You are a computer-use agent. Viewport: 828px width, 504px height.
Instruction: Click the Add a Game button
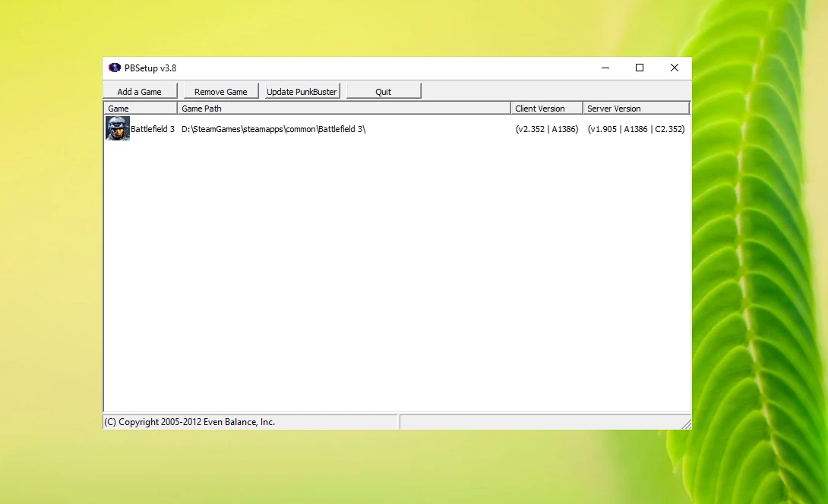(140, 91)
